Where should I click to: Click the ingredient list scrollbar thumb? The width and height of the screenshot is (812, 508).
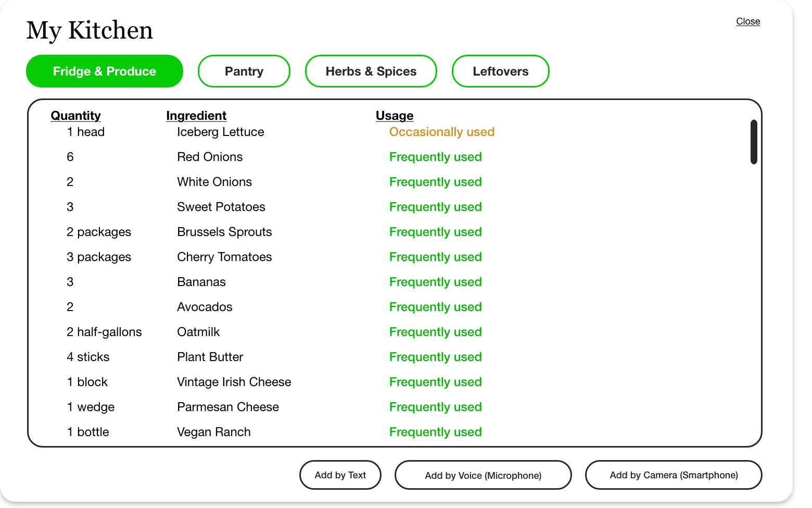coord(754,142)
